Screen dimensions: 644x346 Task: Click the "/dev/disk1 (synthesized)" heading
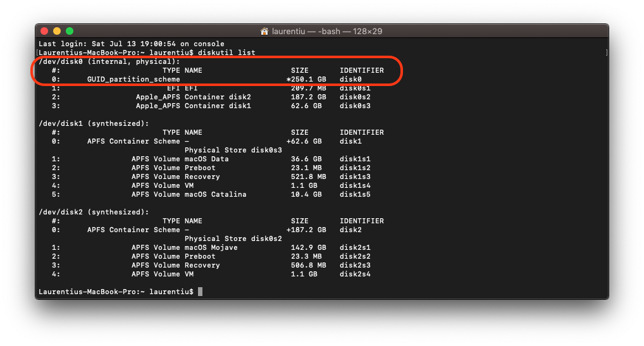click(x=94, y=123)
